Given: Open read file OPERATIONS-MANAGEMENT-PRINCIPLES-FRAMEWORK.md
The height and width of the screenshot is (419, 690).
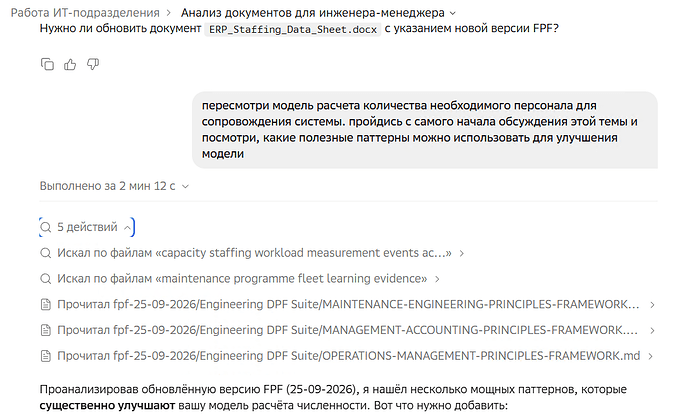Looking at the screenshot, I should (349, 356).
